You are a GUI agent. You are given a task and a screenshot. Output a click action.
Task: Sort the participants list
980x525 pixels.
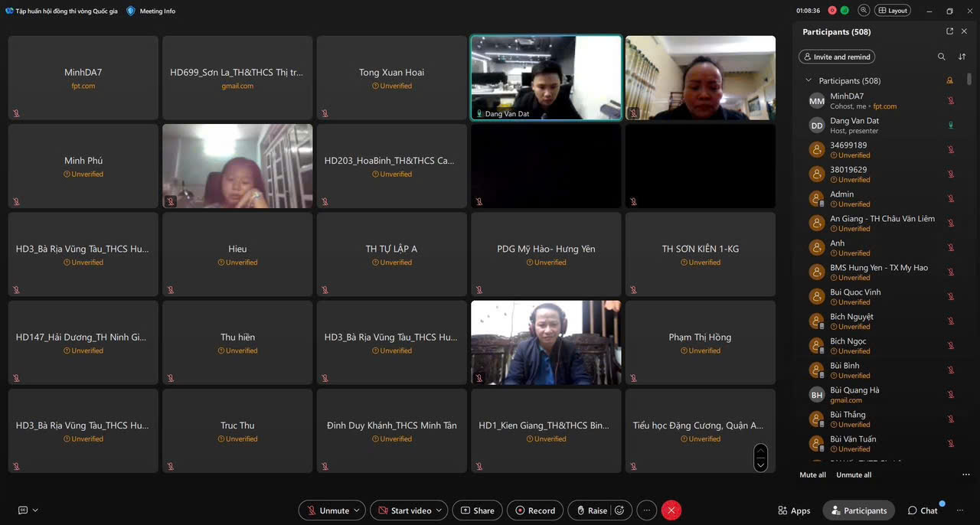pyautogui.click(x=962, y=57)
